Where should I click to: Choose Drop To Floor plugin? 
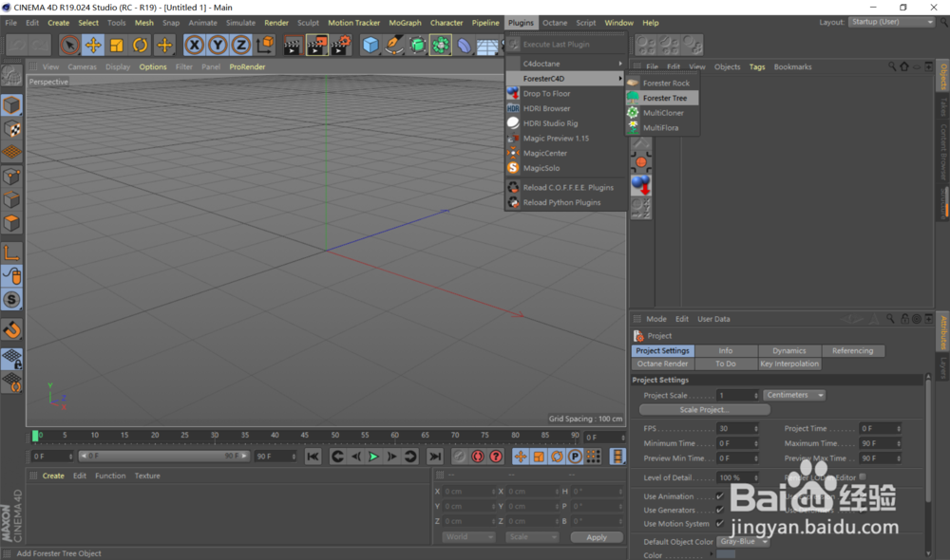[565, 94]
